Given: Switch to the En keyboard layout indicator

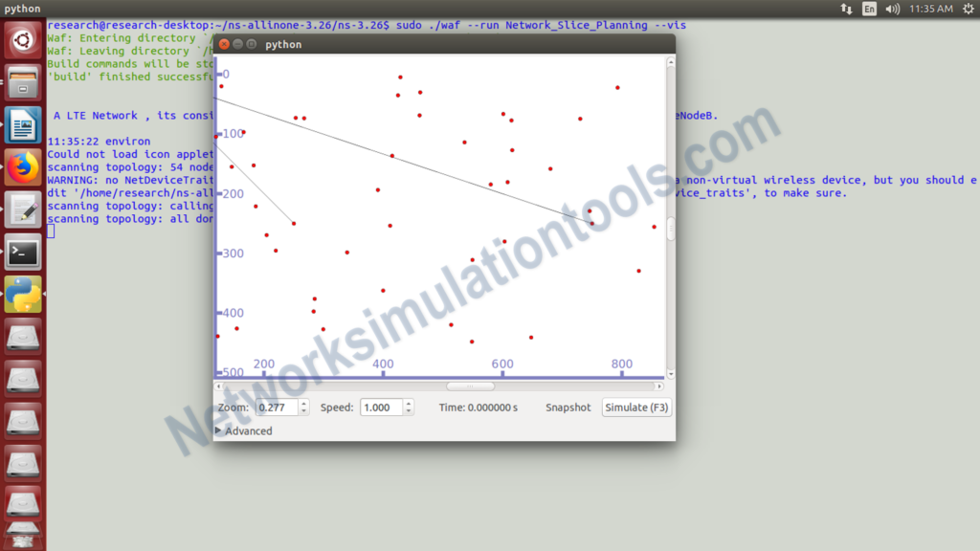Looking at the screenshot, I should (x=867, y=8).
